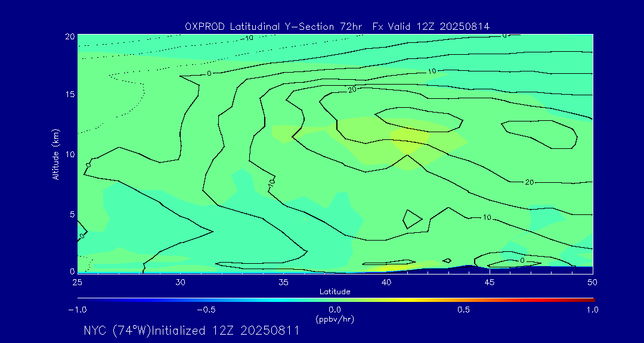The image size is (644, 343).
Task: Click the dark blue end of the colorbar
Action: point(80,300)
